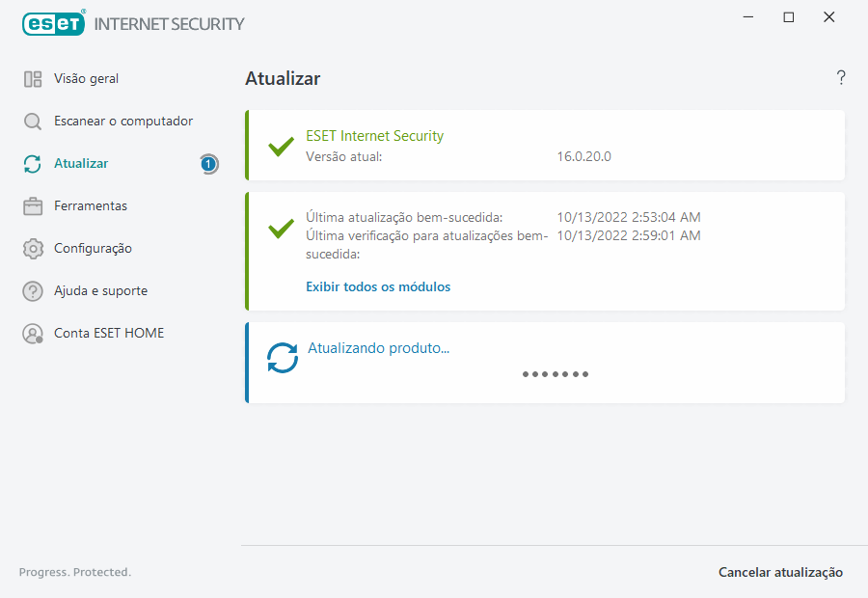Open the Visão geral section
Image resolution: width=868 pixels, height=598 pixels.
[x=87, y=79]
